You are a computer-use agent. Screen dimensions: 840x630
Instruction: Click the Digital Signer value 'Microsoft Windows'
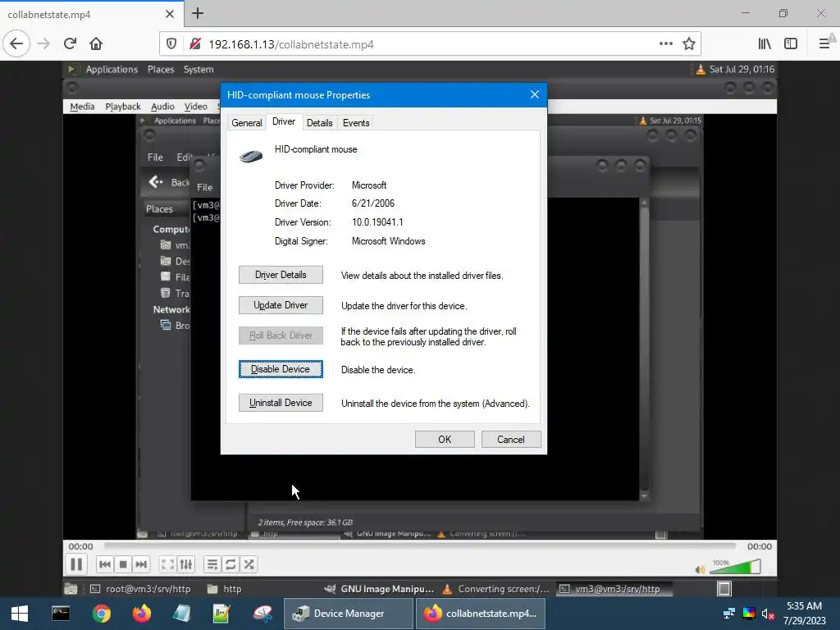click(388, 241)
